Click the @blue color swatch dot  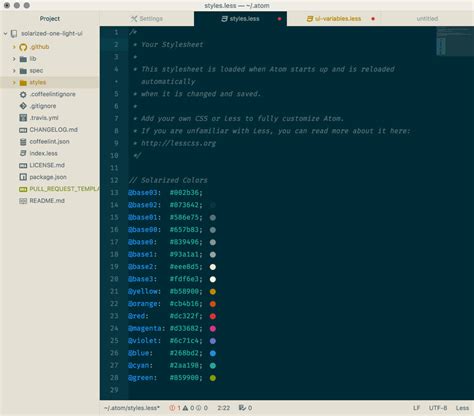click(213, 353)
